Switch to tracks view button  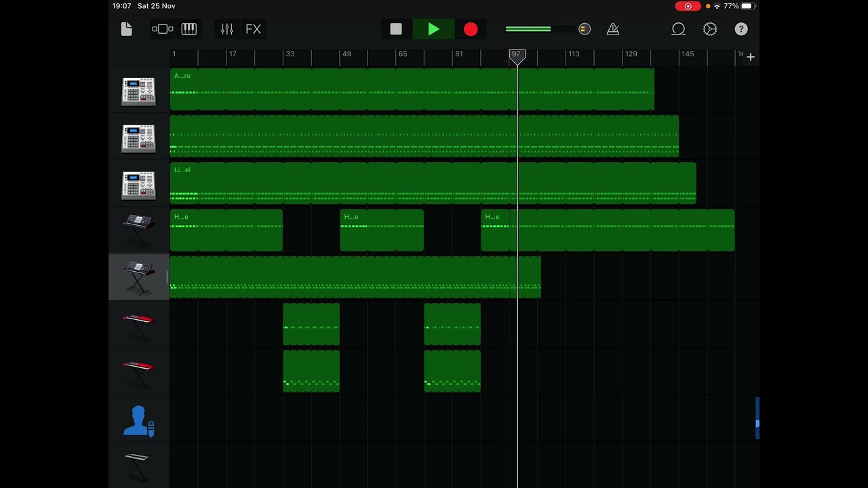[163, 29]
